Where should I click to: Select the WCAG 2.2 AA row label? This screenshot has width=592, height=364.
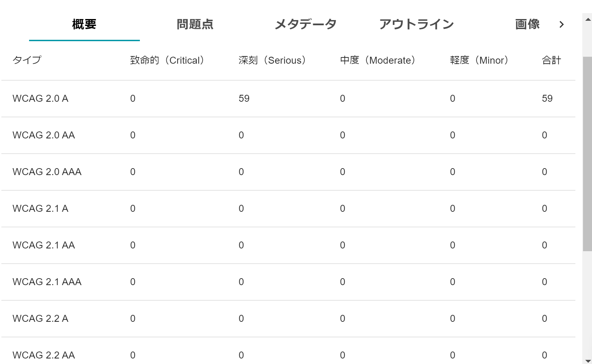tap(44, 355)
